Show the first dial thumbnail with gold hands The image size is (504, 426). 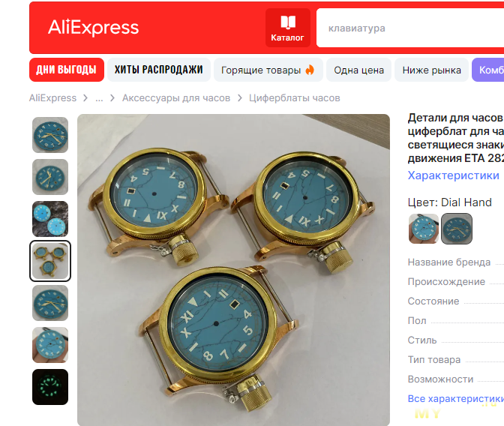click(x=50, y=135)
